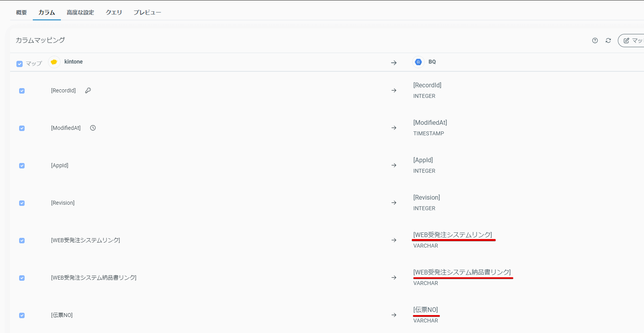Image resolution: width=644 pixels, height=333 pixels.
Task: Click the BQ [ModifiedAt] destination column
Action: click(x=430, y=122)
